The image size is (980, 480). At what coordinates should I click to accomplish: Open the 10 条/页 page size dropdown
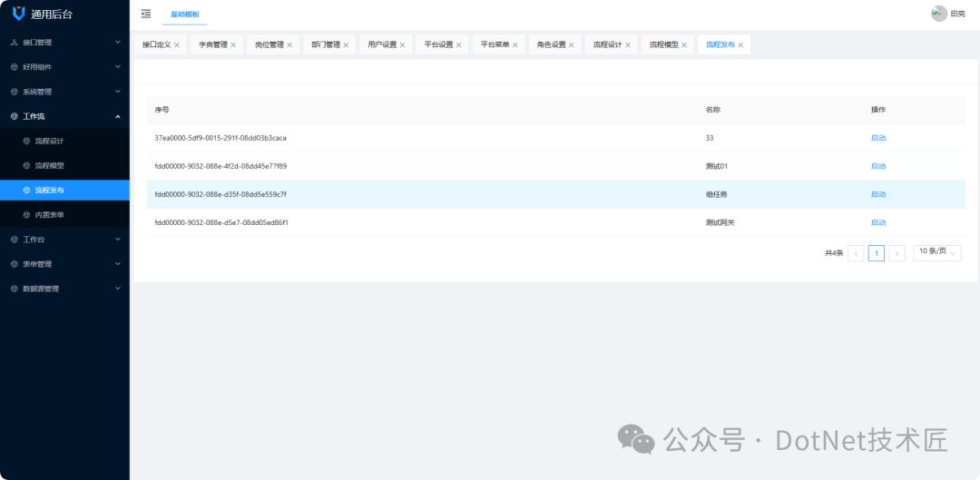pos(936,252)
